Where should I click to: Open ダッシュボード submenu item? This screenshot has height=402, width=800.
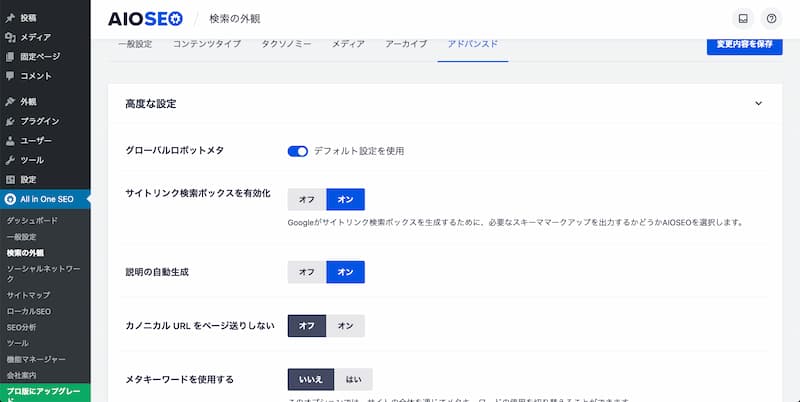[32, 221]
